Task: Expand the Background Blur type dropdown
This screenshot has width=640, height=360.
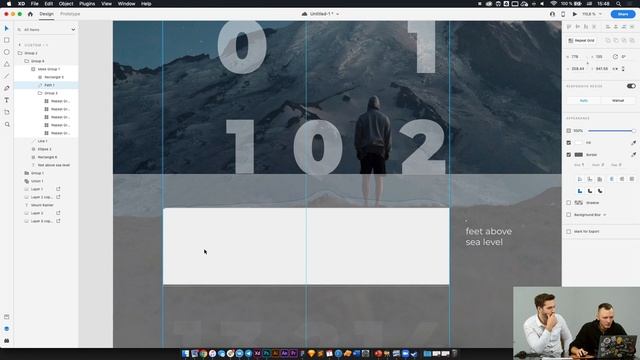Action: click(604, 215)
